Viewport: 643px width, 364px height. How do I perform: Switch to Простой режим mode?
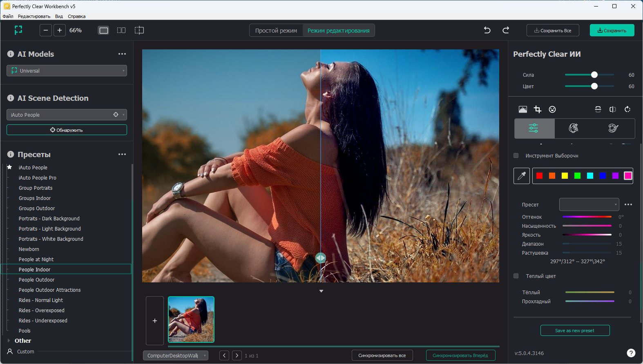click(276, 31)
